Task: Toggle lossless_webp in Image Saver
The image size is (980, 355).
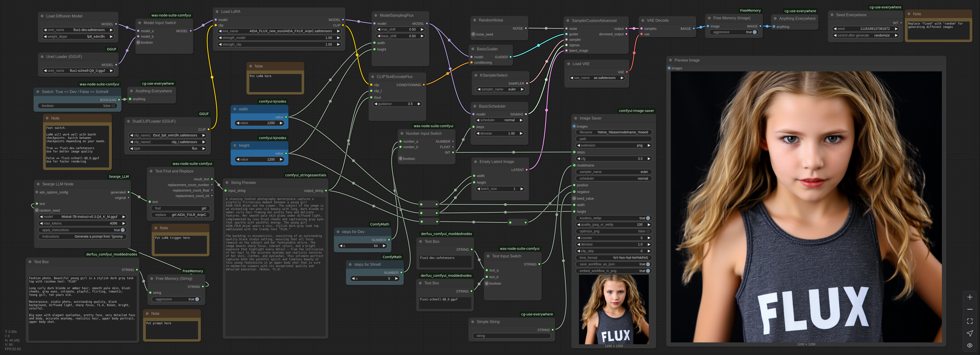Action: [x=614, y=218]
